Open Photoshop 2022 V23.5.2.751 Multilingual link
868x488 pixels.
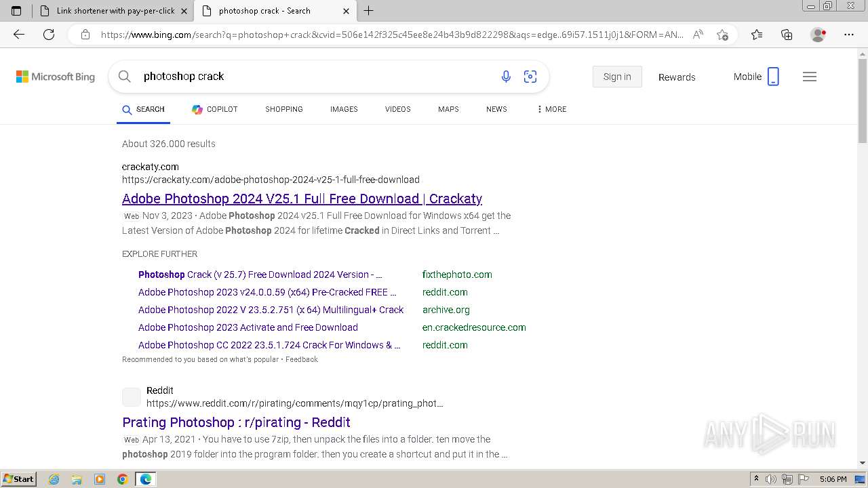click(x=271, y=310)
